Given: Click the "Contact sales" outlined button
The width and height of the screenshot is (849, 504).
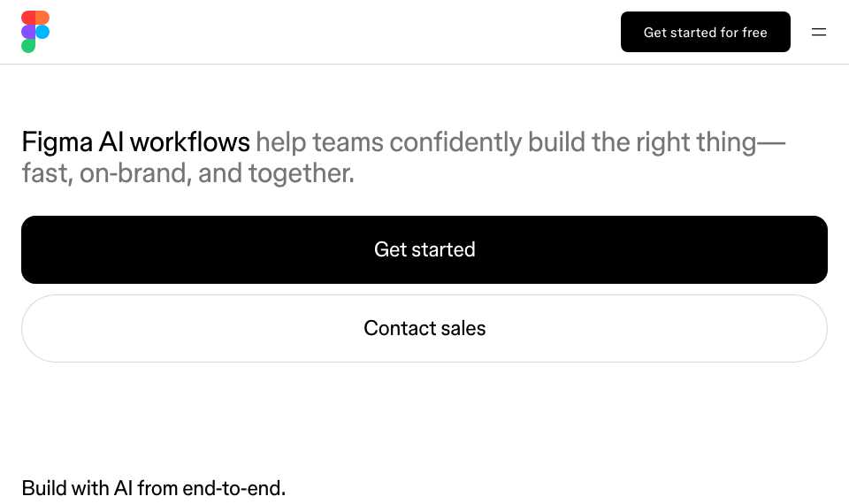Looking at the screenshot, I should [424, 328].
